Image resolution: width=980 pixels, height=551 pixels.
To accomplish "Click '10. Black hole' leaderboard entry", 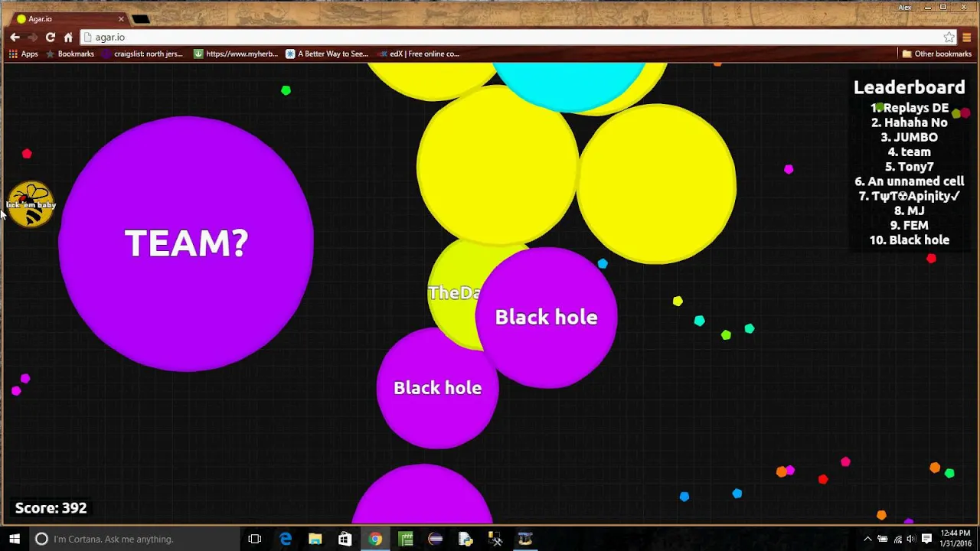I will (x=910, y=240).
